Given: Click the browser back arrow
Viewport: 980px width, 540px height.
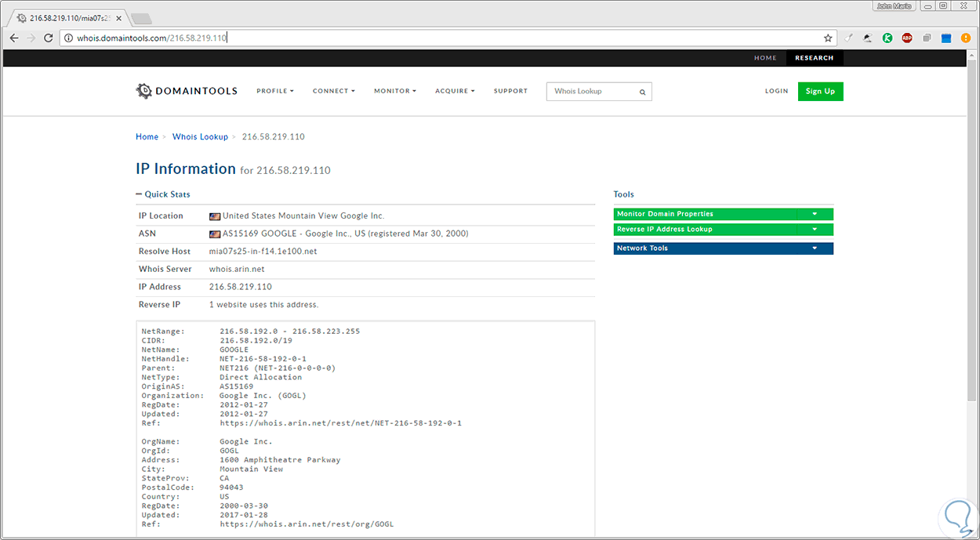Looking at the screenshot, I should tap(13, 38).
